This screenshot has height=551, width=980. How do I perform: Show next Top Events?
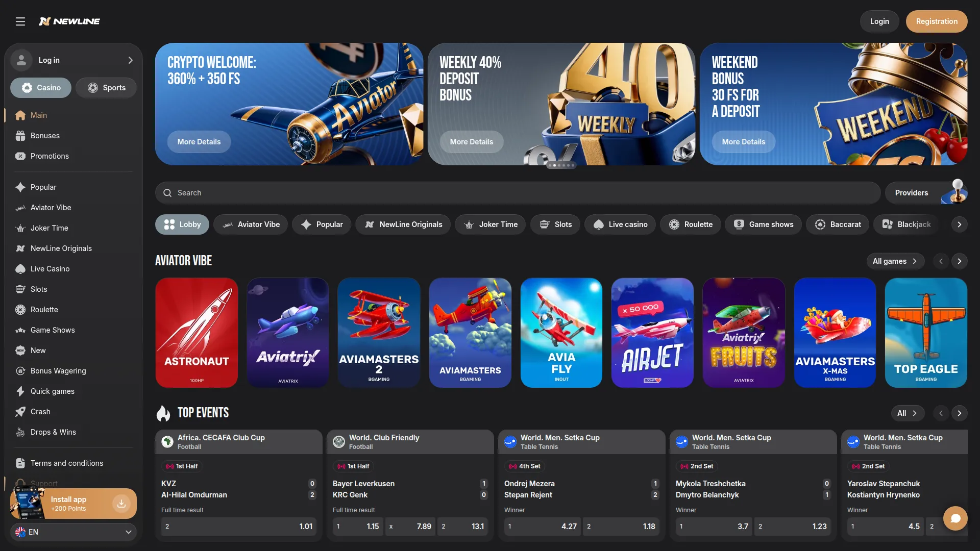[960, 413]
